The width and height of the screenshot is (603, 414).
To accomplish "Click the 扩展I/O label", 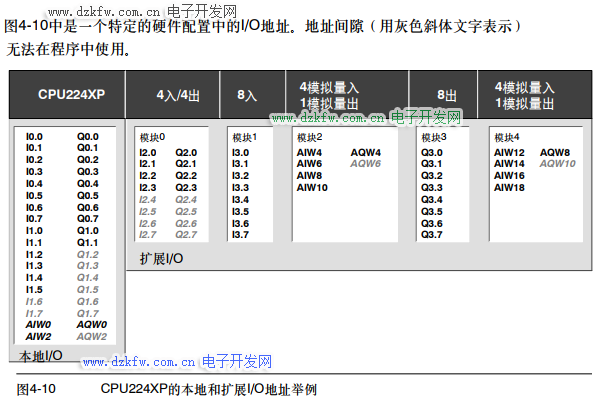I will pyautogui.click(x=161, y=258).
